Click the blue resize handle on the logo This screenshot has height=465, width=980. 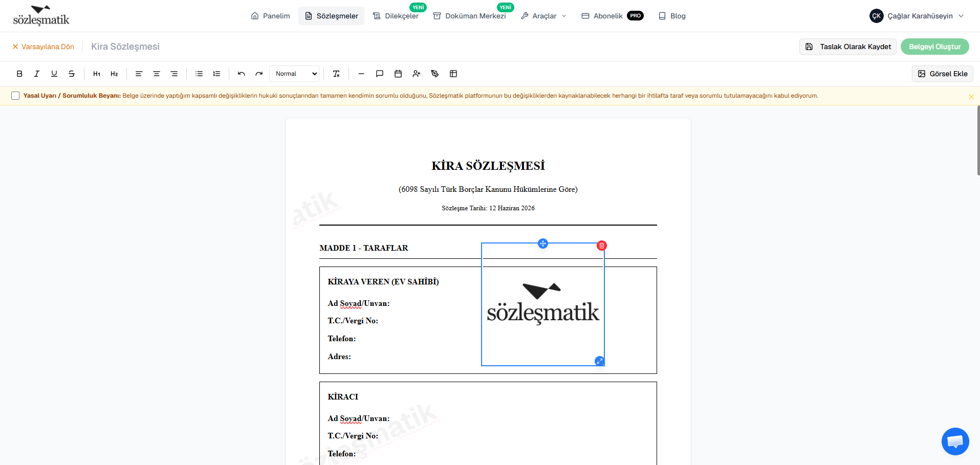click(x=600, y=361)
